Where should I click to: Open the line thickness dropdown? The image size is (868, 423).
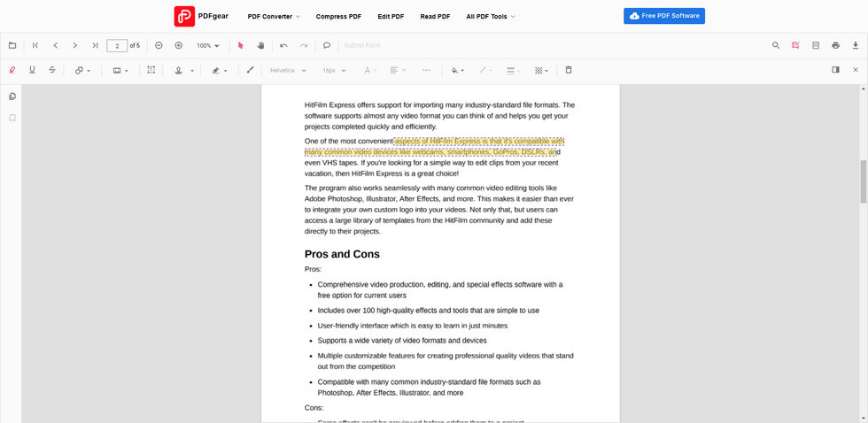coord(514,70)
